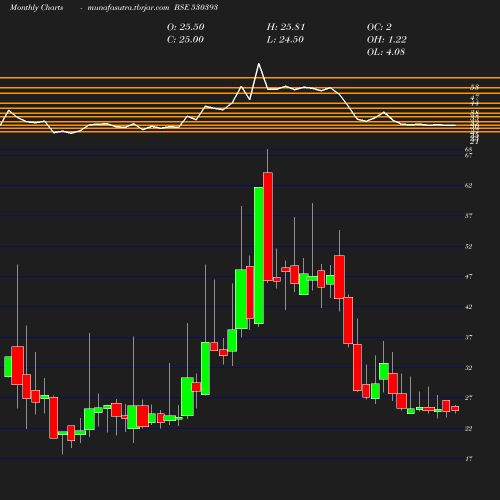The width and height of the screenshot is (500, 500).
Task: Click the last red candle on the right
Action: [455, 408]
